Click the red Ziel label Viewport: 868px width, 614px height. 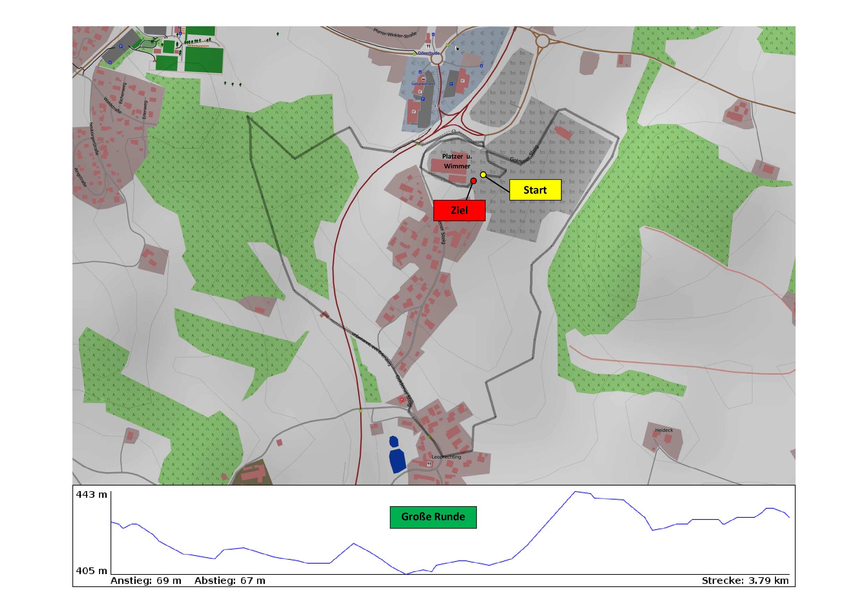click(x=459, y=210)
